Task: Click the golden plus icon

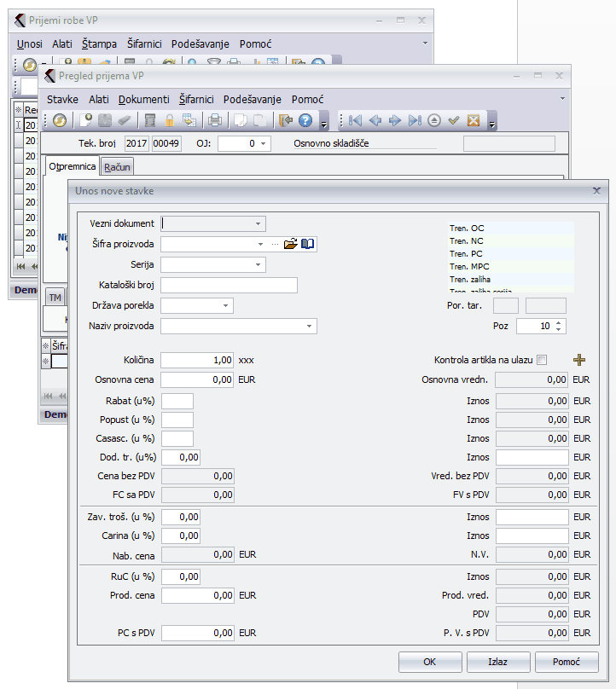Action: [579, 360]
